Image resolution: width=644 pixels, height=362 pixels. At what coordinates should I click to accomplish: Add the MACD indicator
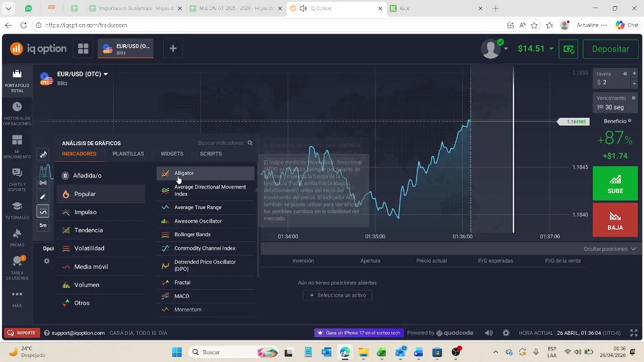pyautogui.click(x=206, y=296)
